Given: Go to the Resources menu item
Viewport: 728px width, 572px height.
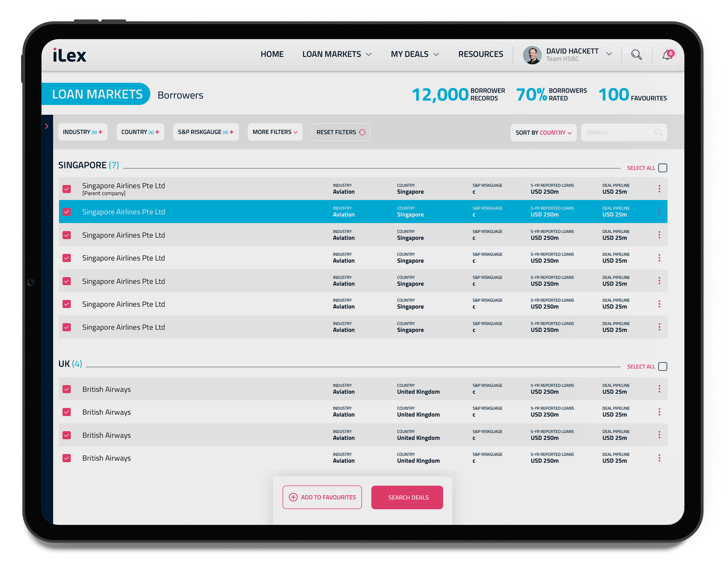Looking at the screenshot, I should point(480,54).
